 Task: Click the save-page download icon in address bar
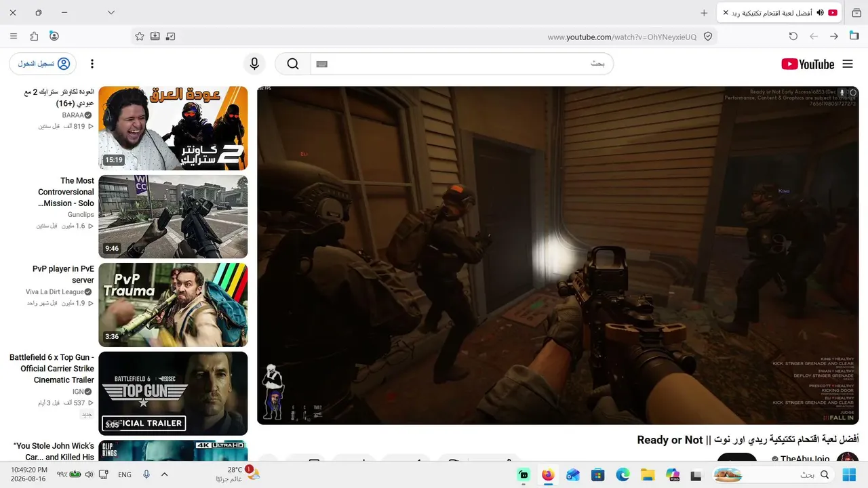point(155,37)
